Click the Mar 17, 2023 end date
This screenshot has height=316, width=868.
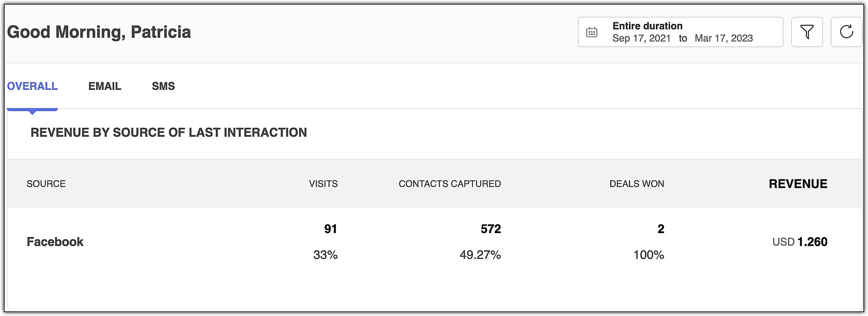723,38
